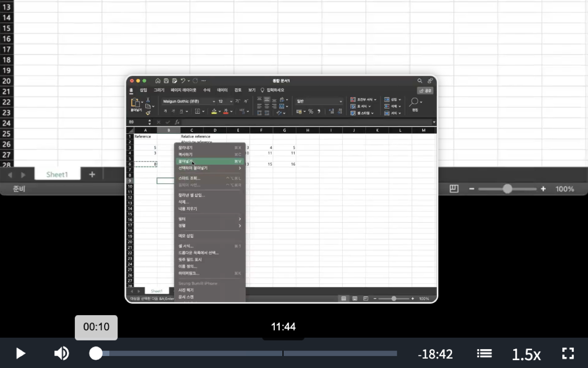Toggle italic in the preview ribbon
The height and width of the screenshot is (368, 588).
[173, 111]
